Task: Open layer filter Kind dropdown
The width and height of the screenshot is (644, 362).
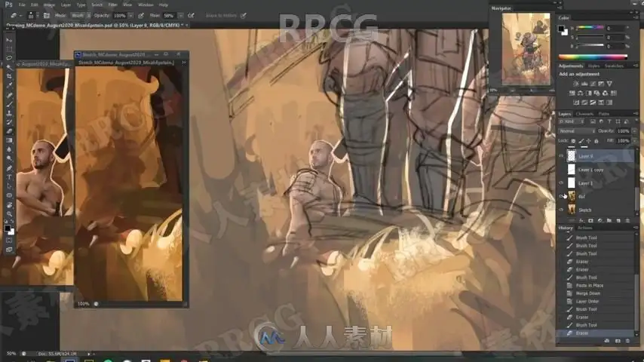Action: pyautogui.click(x=572, y=121)
